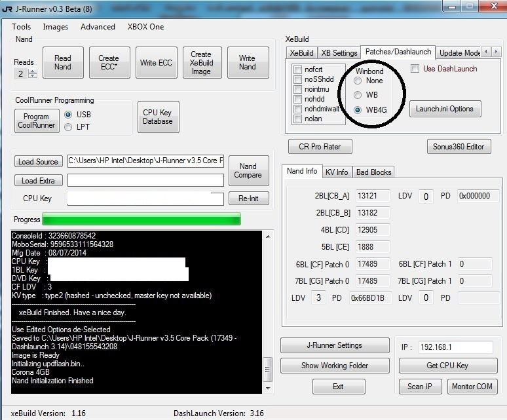The width and height of the screenshot is (507, 420).
Task: Click Program CoolRunner button
Action: click(37, 121)
